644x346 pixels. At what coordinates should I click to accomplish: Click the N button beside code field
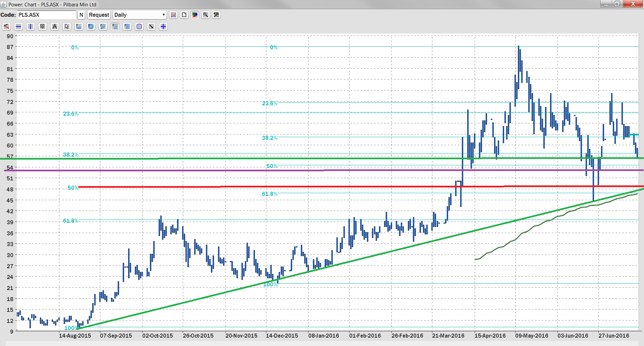[81, 15]
